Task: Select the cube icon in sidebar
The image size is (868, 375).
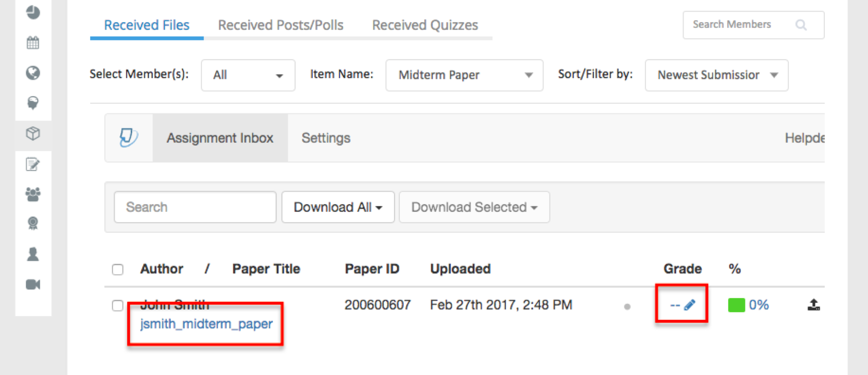Action: [x=33, y=133]
